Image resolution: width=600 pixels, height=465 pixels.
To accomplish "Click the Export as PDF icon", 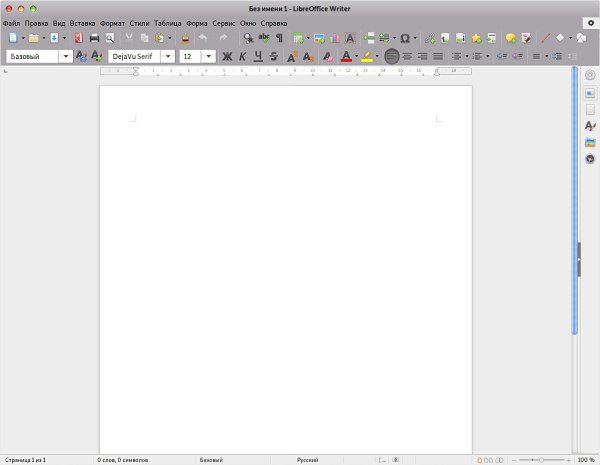I will click(78, 38).
